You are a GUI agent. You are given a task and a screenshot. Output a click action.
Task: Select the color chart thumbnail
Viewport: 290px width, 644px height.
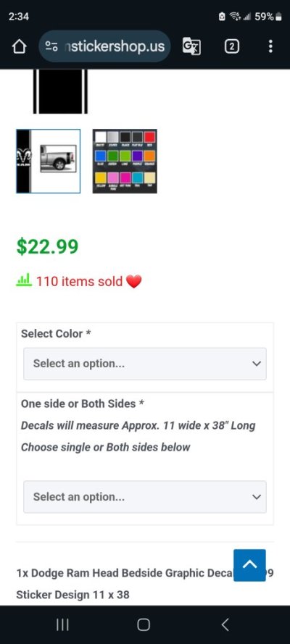pyautogui.click(x=125, y=161)
